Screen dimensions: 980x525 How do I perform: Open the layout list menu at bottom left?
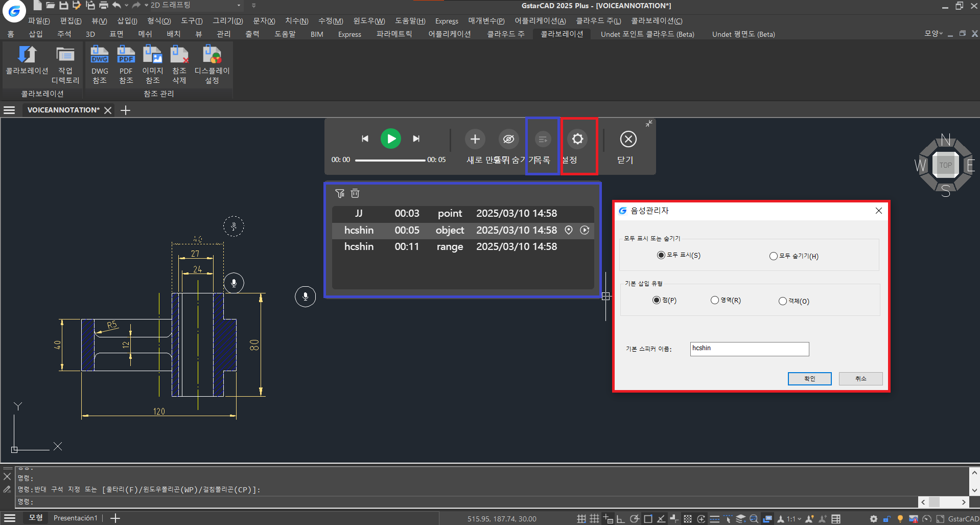(9, 518)
